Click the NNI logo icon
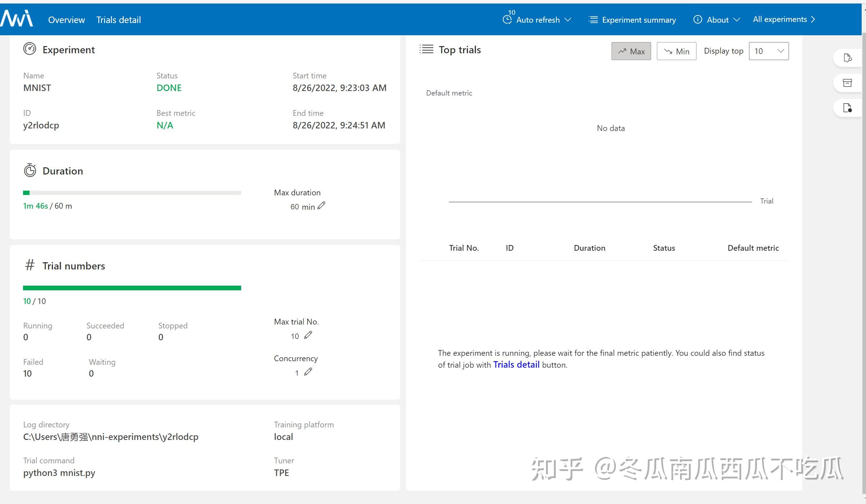This screenshot has width=866, height=504. click(17, 18)
